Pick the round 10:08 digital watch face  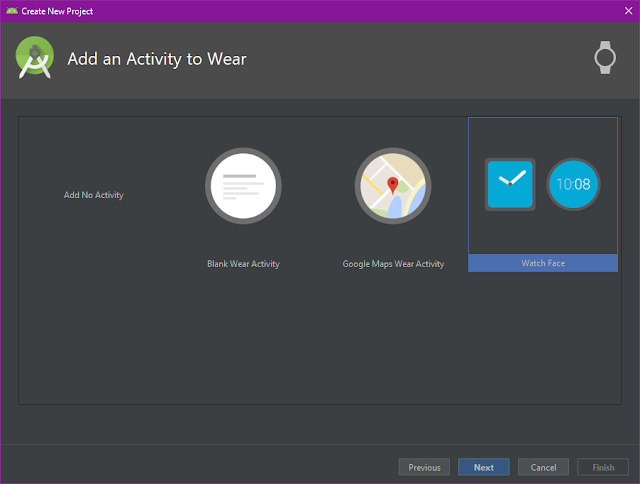(573, 184)
